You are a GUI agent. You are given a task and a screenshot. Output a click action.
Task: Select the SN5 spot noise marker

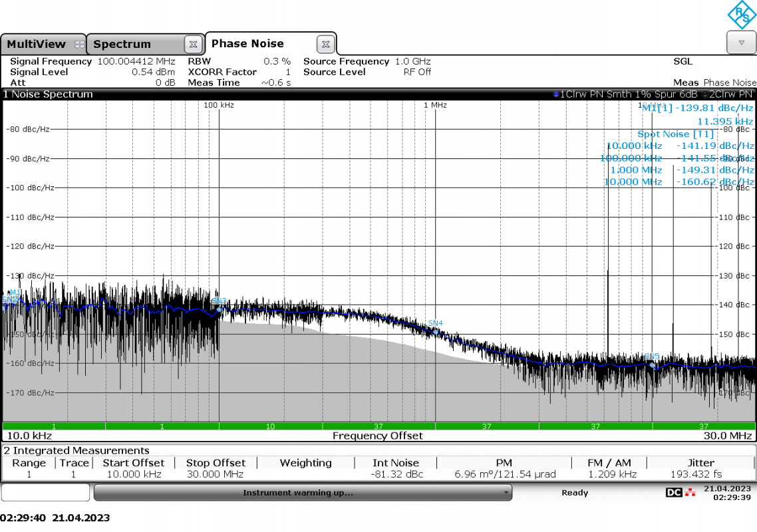[x=652, y=365]
